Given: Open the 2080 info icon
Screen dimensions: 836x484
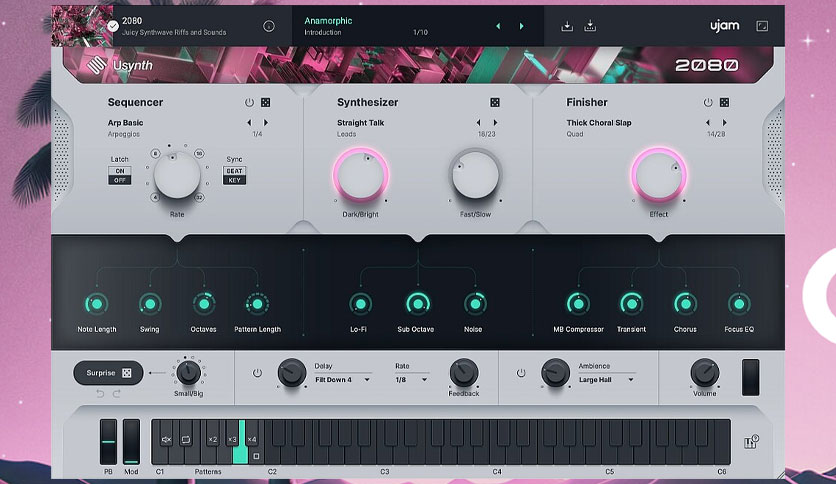Looking at the screenshot, I should (269, 26).
